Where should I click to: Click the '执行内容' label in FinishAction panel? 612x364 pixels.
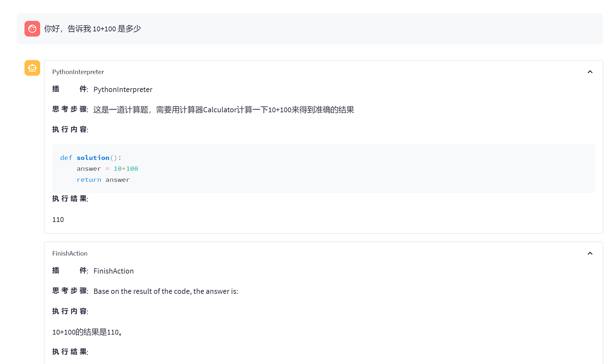tap(70, 311)
